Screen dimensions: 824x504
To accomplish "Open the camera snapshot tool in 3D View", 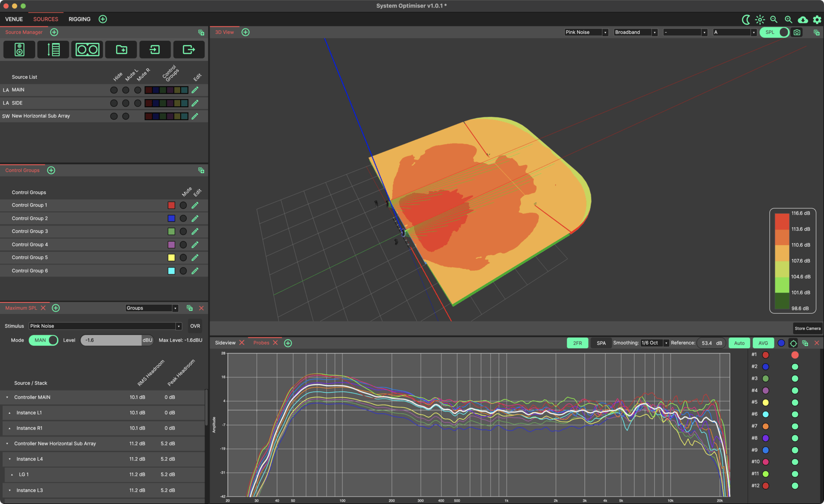I will click(797, 32).
